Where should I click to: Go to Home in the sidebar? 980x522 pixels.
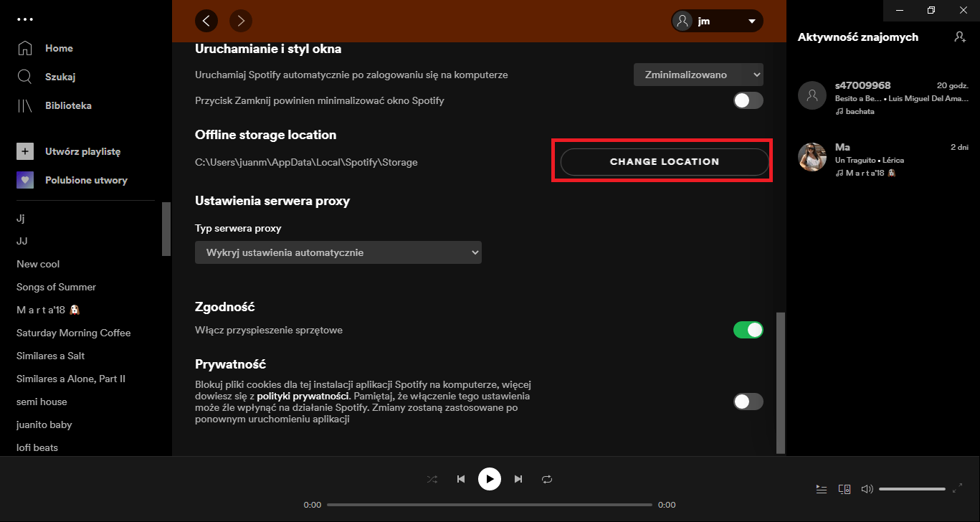click(x=59, y=48)
